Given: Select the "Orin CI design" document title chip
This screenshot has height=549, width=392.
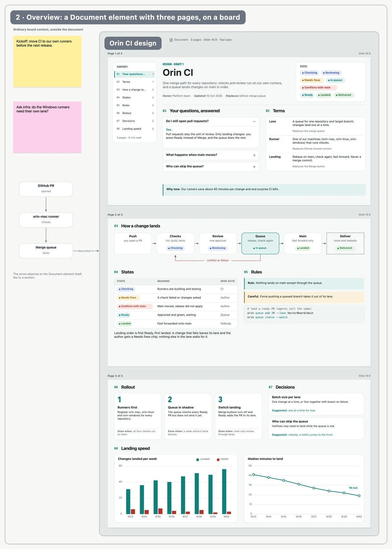Looking at the screenshot, I should (133, 43).
